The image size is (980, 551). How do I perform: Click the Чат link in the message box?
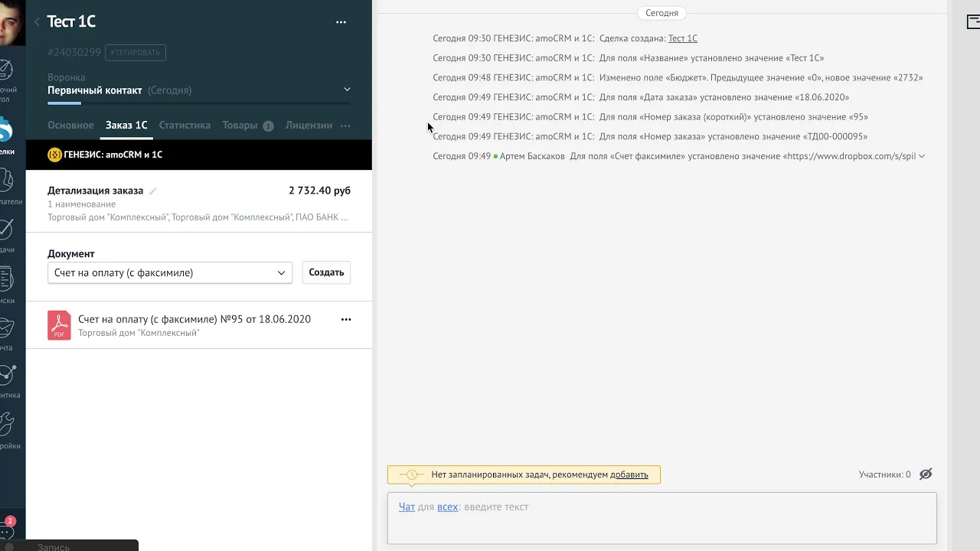[x=407, y=507]
